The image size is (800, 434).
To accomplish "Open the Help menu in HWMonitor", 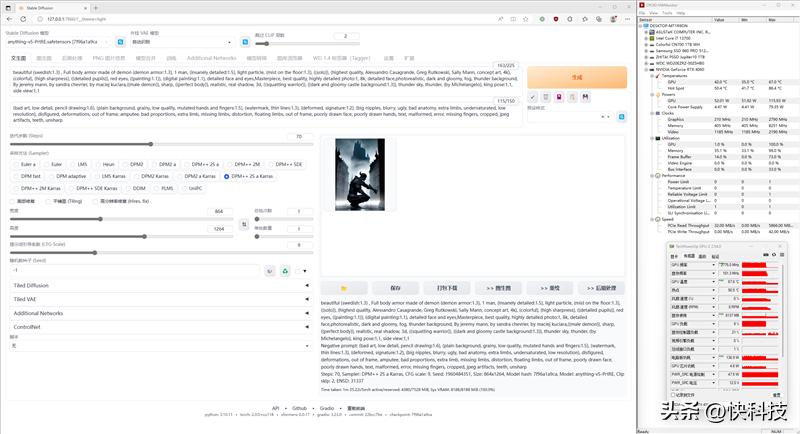I will click(681, 13).
